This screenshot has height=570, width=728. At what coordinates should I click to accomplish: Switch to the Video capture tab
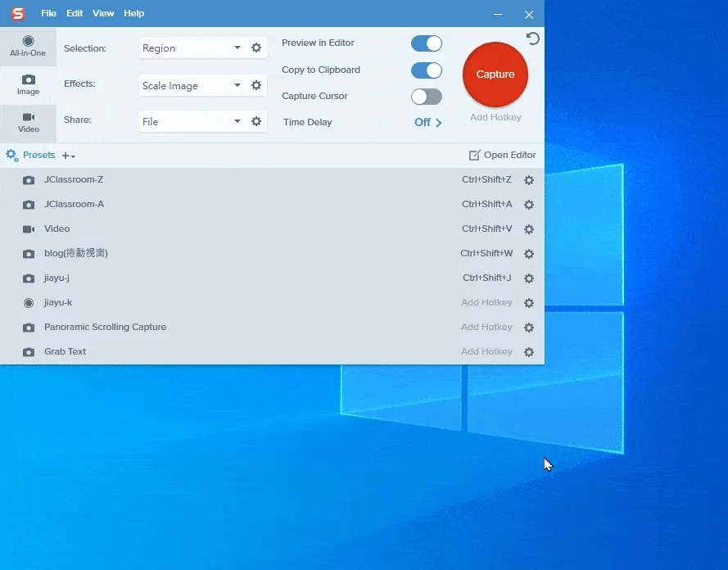pyautogui.click(x=28, y=123)
